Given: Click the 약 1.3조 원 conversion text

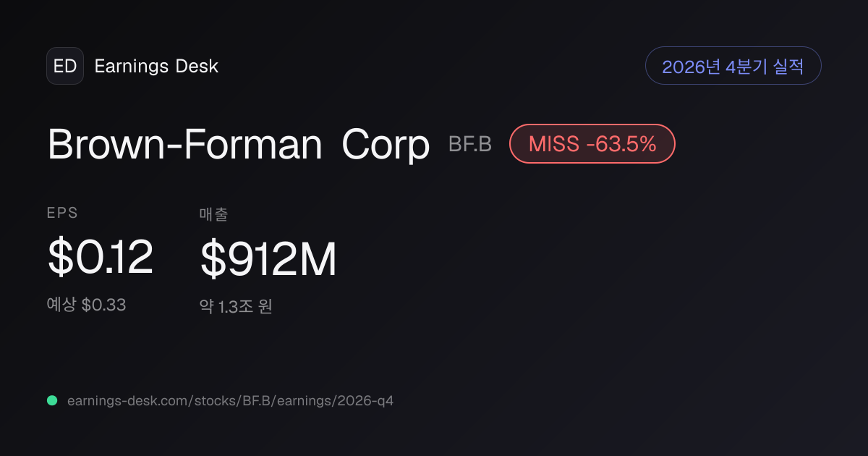Looking at the screenshot, I should pos(236,306).
